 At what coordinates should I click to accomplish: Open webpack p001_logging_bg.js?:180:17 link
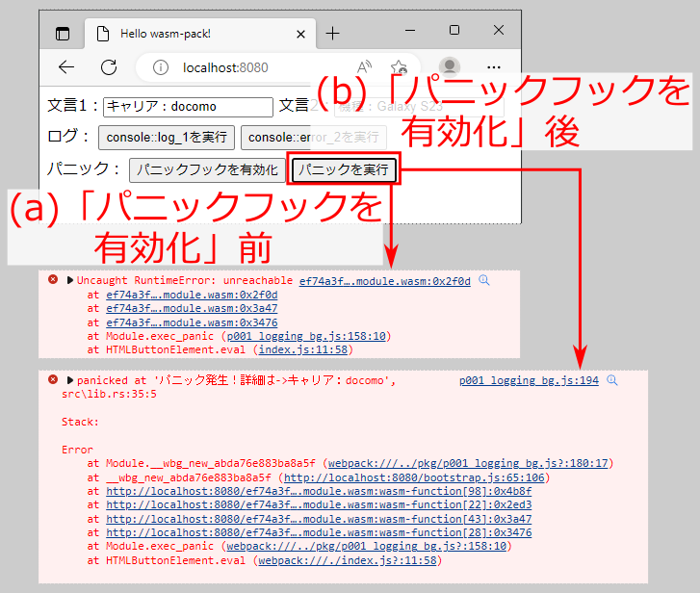[x=468, y=464]
